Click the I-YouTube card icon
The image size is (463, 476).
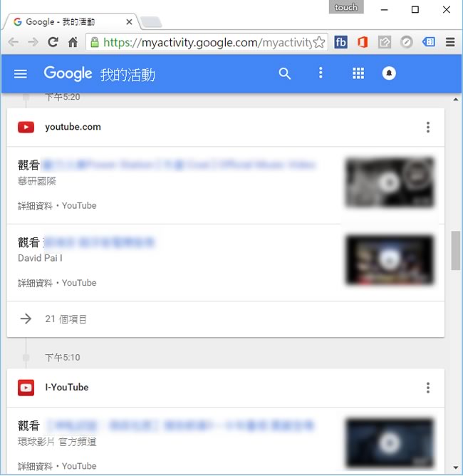[26, 388]
